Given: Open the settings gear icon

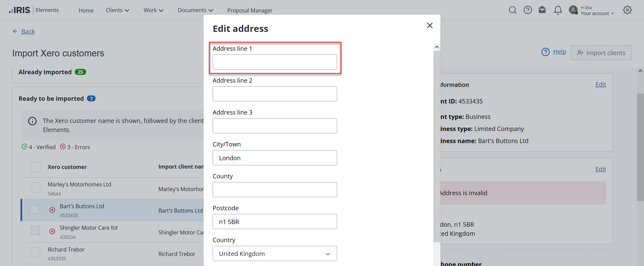Looking at the screenshot, I should [627, 10].
